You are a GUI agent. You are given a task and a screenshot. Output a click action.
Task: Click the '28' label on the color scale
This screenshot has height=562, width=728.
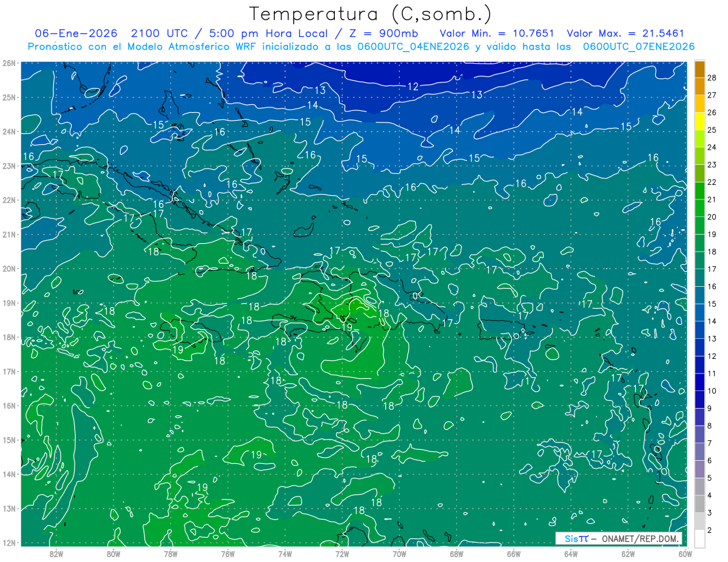tap(712, 77)
